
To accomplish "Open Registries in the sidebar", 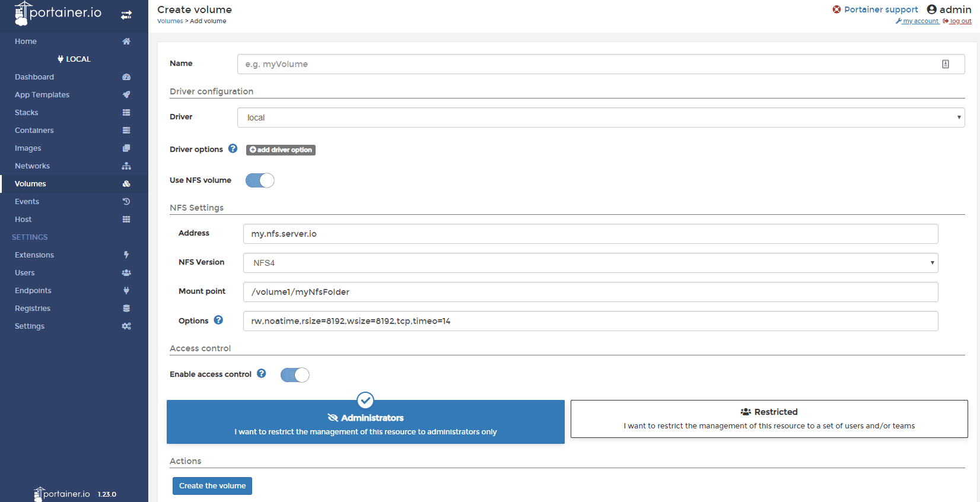I will (33, 309).
